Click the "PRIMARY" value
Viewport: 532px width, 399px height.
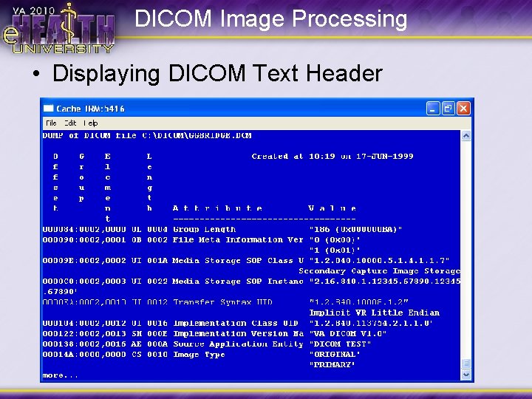click(x=332, y=365)
